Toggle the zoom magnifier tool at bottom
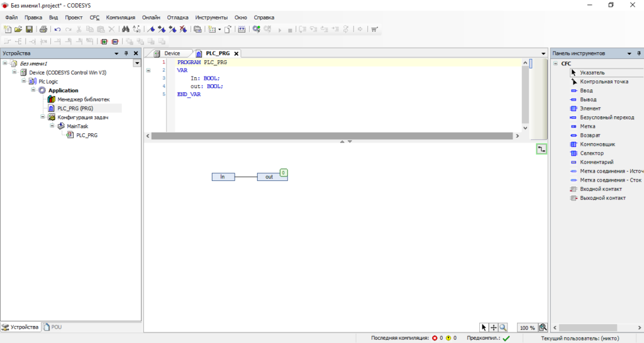Screen dimensions: 644x343 tap(503, 327)
